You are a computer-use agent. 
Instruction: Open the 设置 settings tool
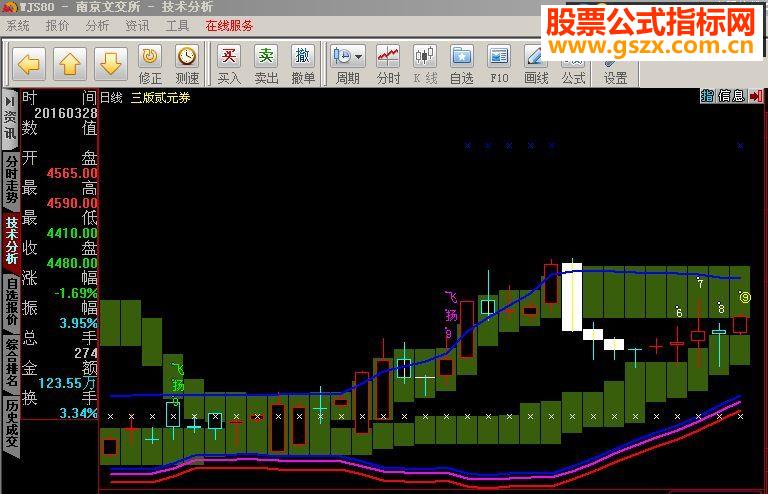(x=615, y=72)
